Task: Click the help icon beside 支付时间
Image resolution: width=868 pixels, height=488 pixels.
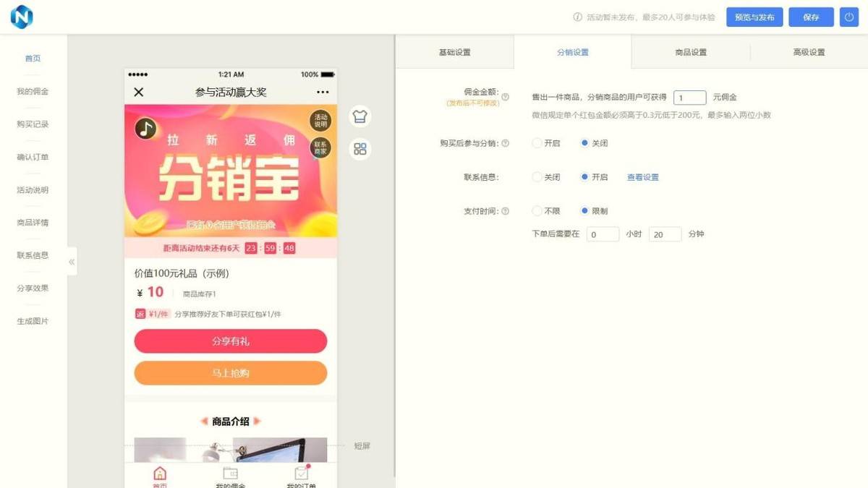Action: tap(506, 211)
